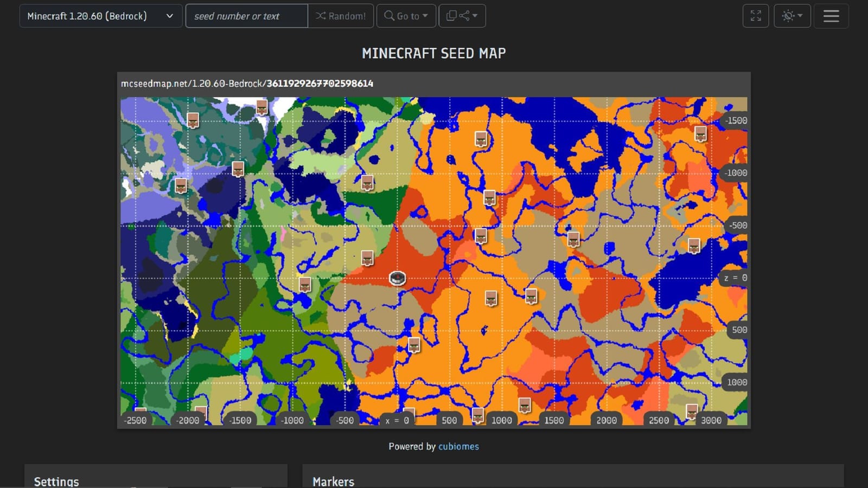Click the spawn compass marker on the map

tap(397, 278)
